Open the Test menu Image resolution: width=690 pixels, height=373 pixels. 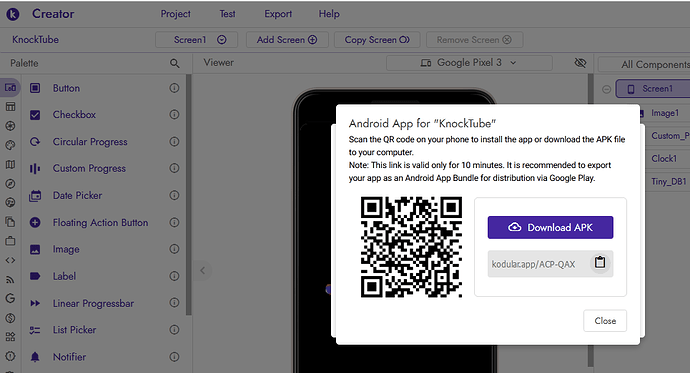pos(228,14)
